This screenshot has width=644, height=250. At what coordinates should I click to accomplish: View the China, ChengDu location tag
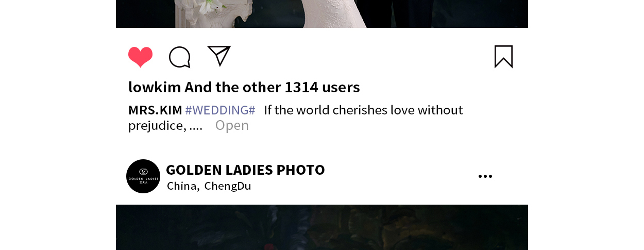[x=209, y=186]
